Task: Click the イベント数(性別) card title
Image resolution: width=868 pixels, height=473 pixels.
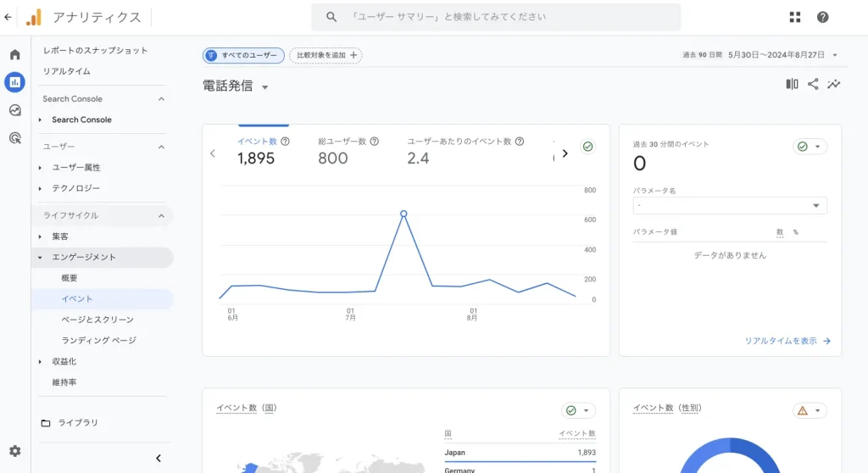Action: click(668, 408)
